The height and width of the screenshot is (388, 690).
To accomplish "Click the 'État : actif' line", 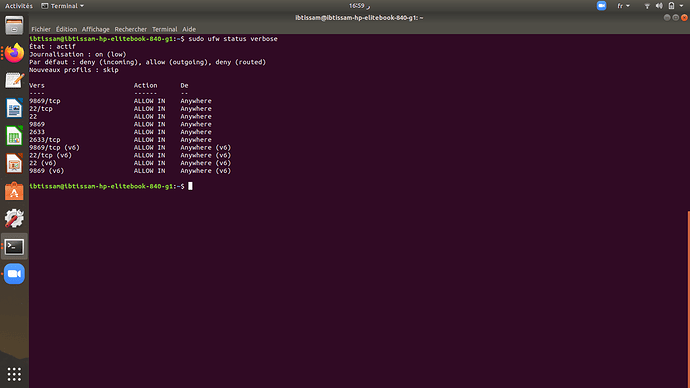I will pos(52,47).
